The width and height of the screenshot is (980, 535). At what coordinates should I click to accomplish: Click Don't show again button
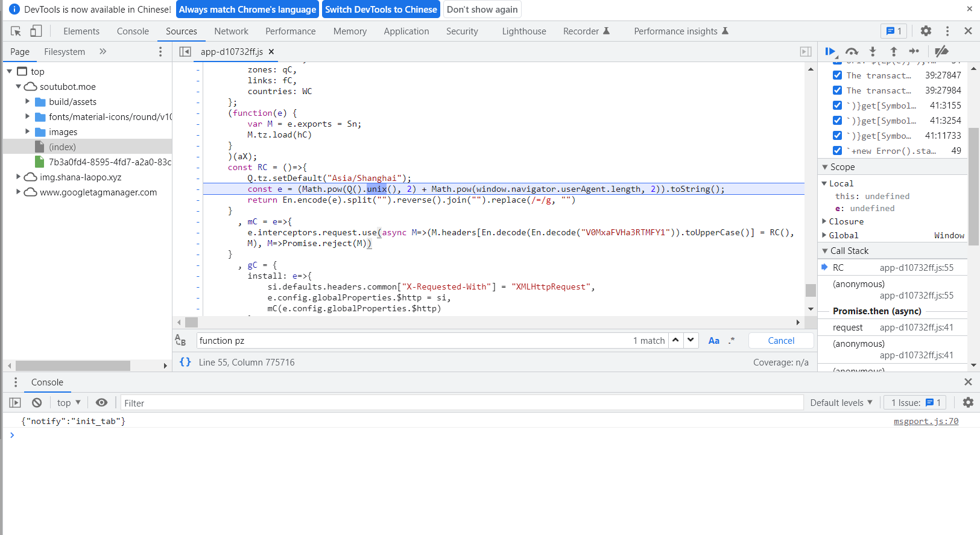(x=482, y=10)
